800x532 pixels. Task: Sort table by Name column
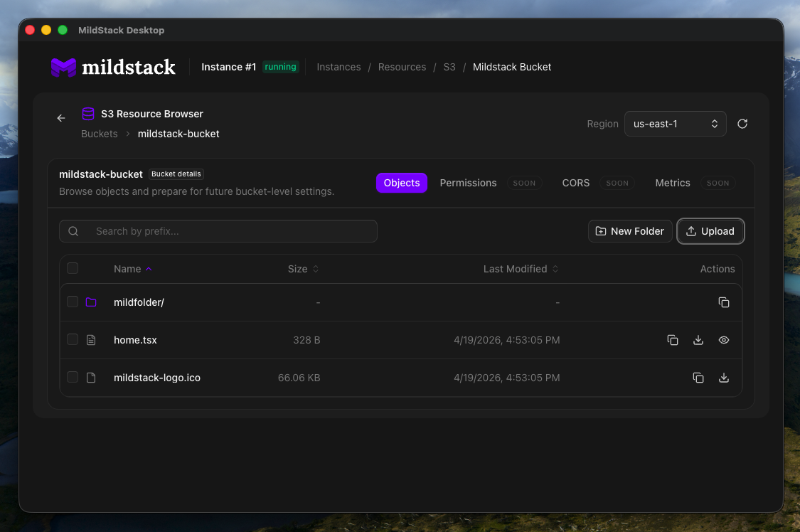click(132, 269)
